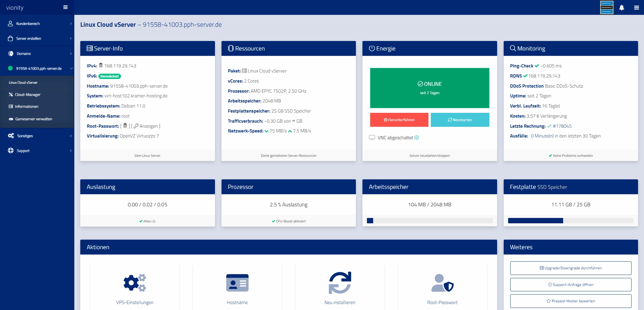Click the Server erstellen bag icon

pos(10,38)
